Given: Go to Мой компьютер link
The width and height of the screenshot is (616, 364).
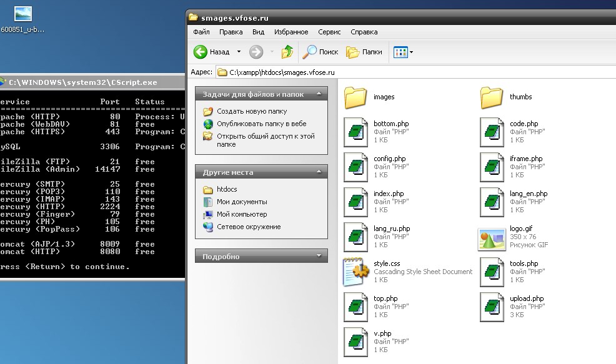Looking at the screenshot, I should tap(241, 214).
